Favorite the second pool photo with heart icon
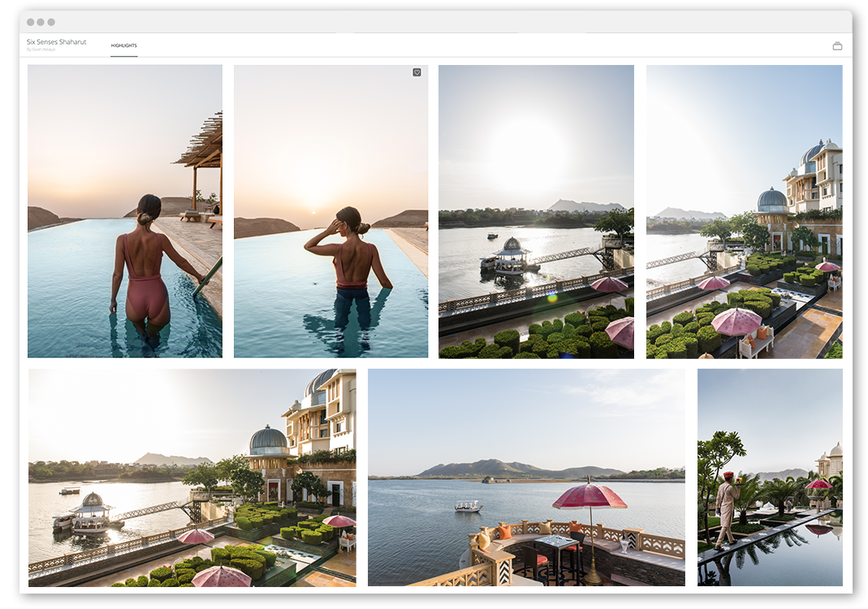The height and width of the screenshot is (609, 868). [x=417, y=72]
